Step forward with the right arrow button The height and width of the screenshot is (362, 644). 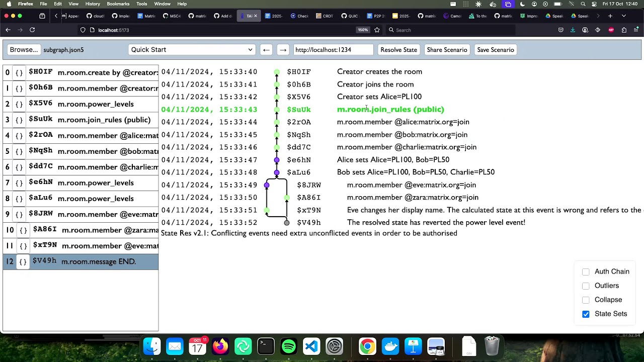(283, 50)
